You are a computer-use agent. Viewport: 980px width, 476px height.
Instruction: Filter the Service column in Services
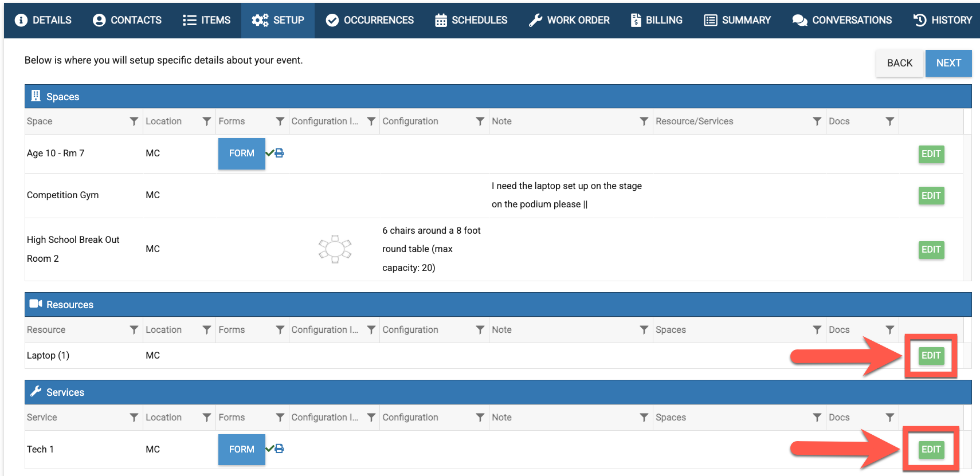click(134, 418)
